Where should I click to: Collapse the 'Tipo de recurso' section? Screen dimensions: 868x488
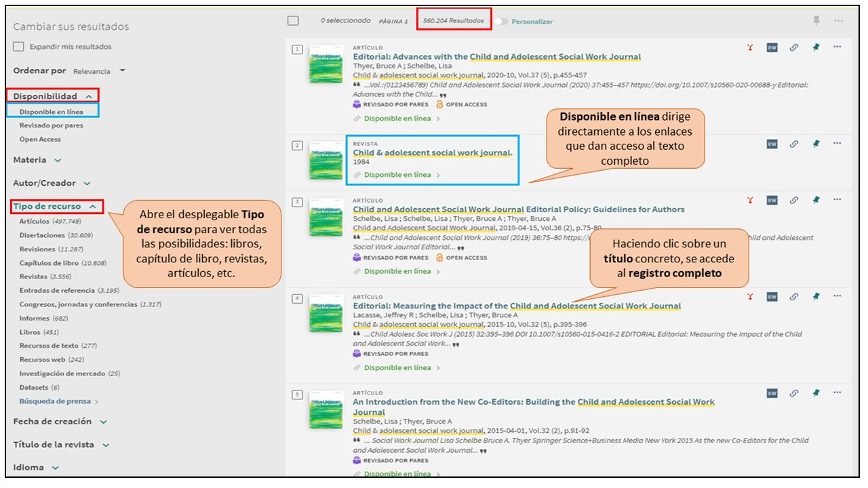92,207
